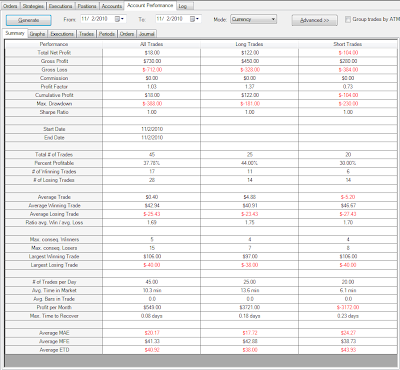Click the Average MFE row label
Viewport: 400px width, 370px height.
[x=54, y=342]
